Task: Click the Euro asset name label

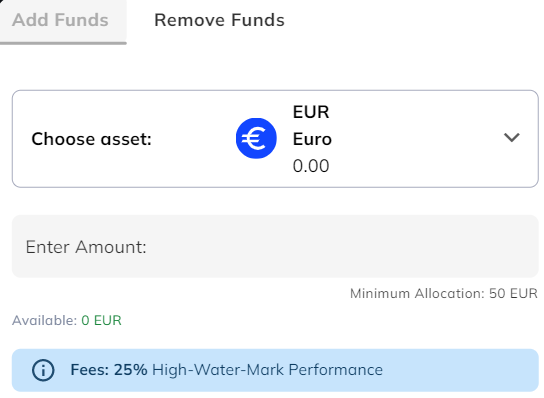Action: pos(312,139)
